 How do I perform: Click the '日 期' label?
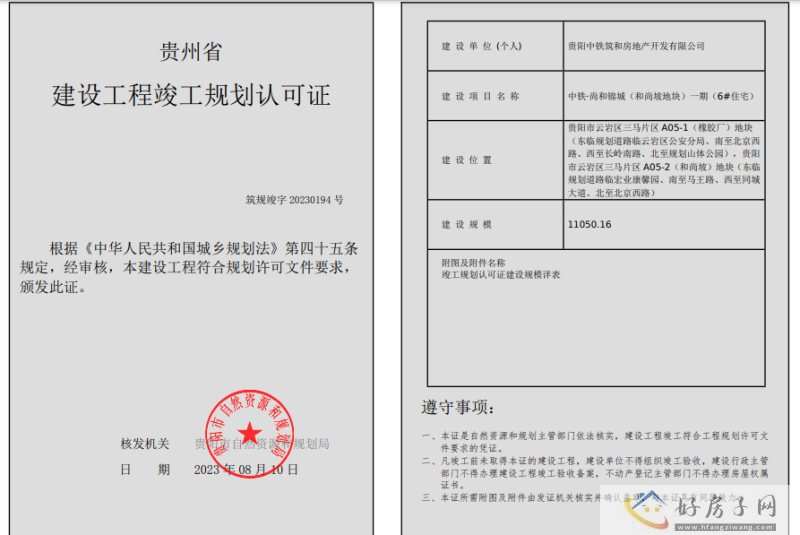point(145,470)
